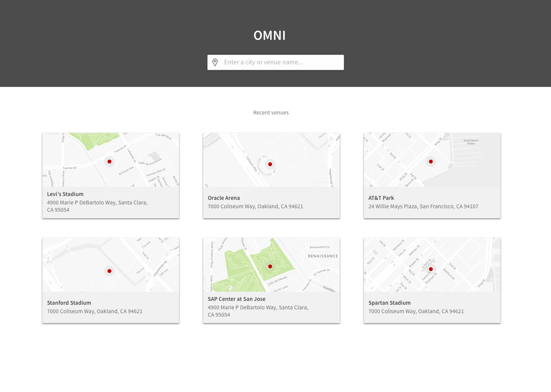Click the red marker on AT&T Park map

[431, 162]
